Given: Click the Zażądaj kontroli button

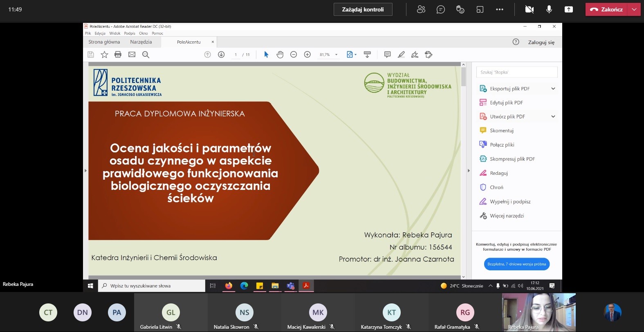Looking at the screenshot, I should click(363, 9).
